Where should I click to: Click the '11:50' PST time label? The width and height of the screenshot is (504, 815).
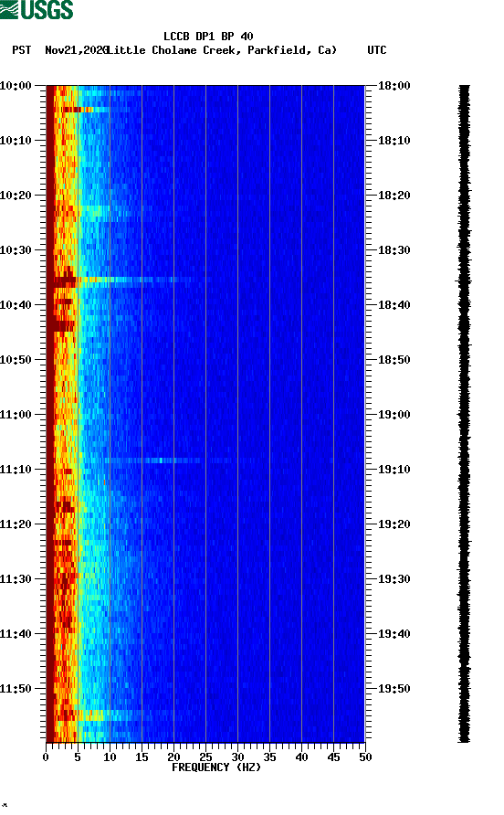[16, 689]
